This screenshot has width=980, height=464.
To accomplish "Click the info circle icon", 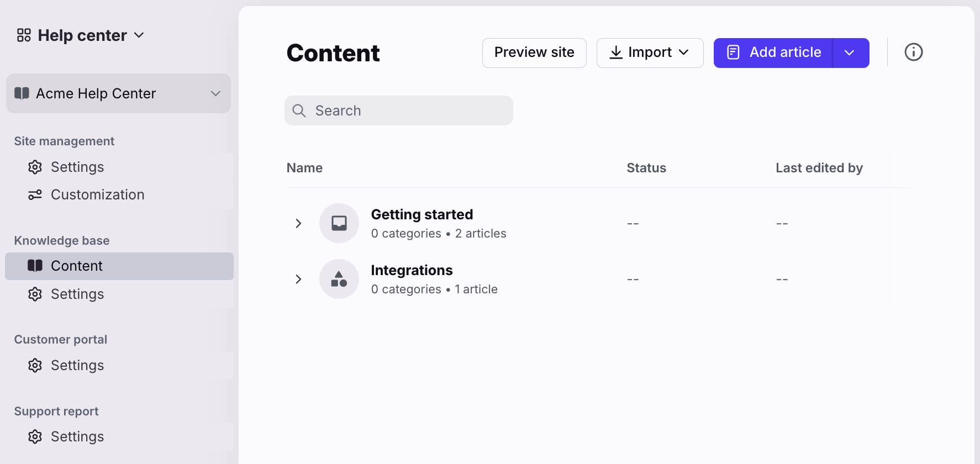I will [913, 52].
